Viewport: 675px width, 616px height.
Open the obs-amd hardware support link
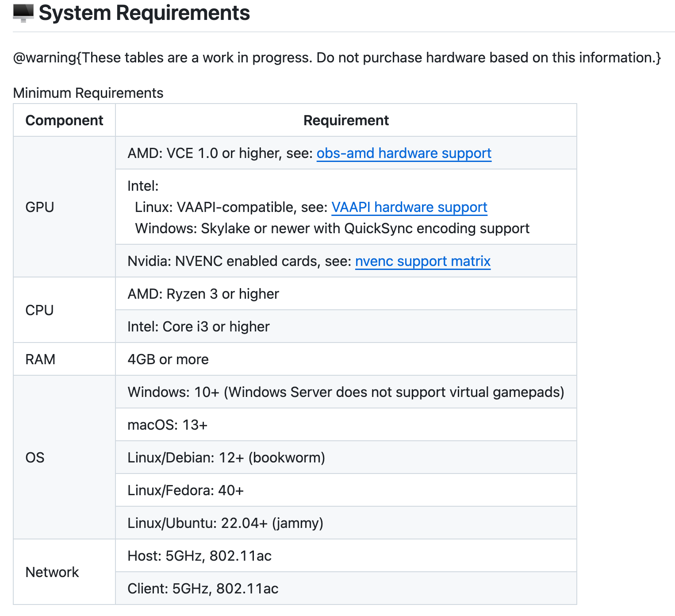(x=404, y=153)
